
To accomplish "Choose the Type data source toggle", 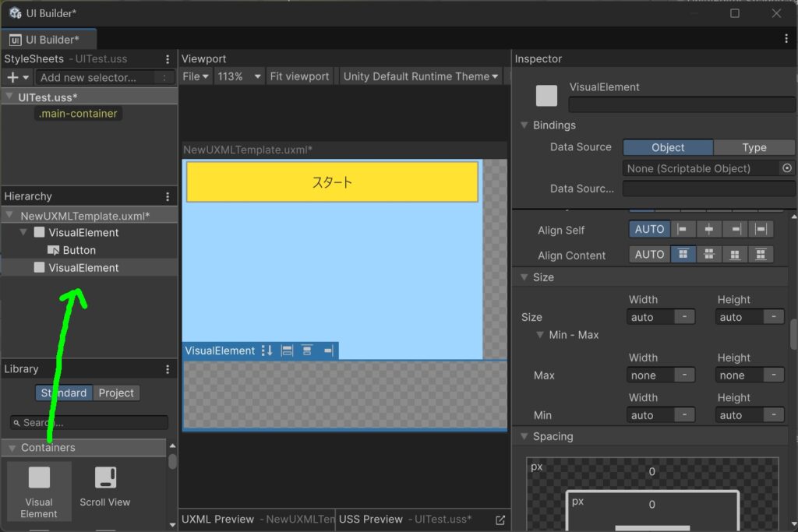I will (x=754, y=147).
